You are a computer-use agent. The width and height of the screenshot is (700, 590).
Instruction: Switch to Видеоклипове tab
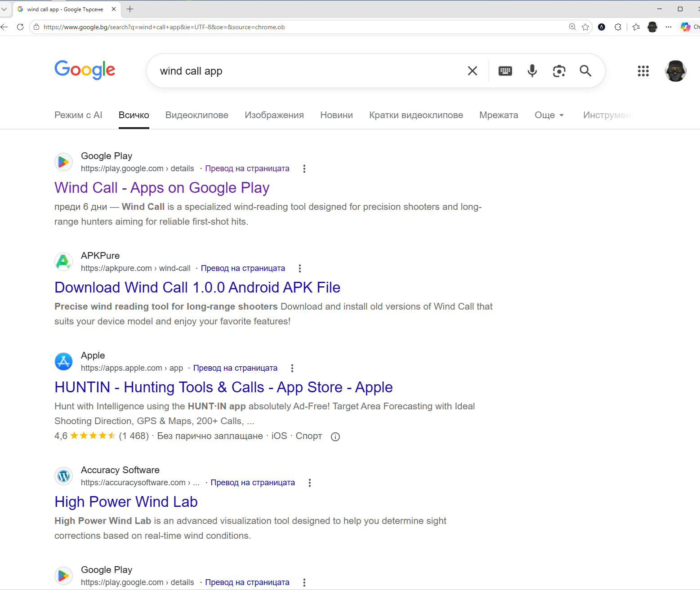[x=197, y=115]
